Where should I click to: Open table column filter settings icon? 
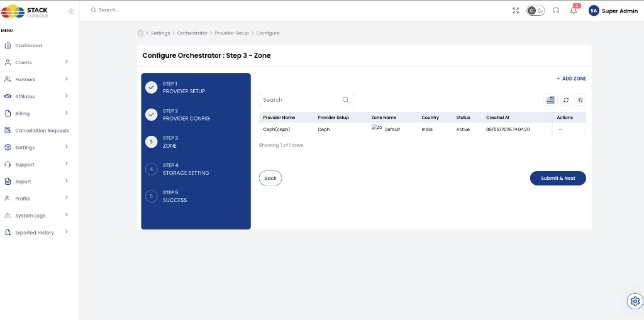point(580,100)
